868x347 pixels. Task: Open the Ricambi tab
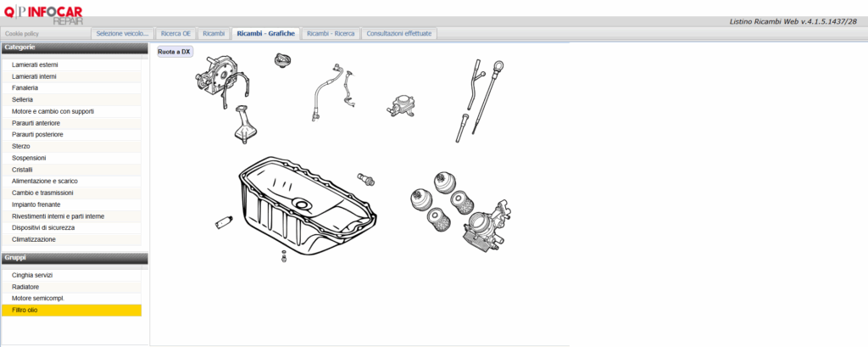coord(214,34)
